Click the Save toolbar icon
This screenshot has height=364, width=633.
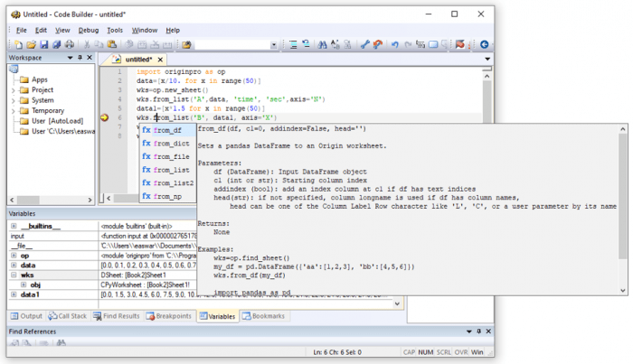(43, 44)
